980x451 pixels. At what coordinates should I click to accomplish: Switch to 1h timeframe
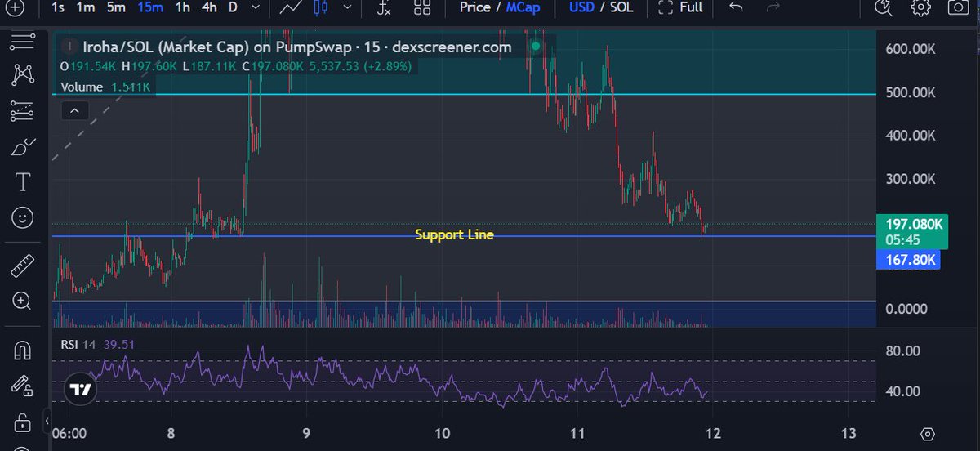pyautogui.click(x=183, y=7)
